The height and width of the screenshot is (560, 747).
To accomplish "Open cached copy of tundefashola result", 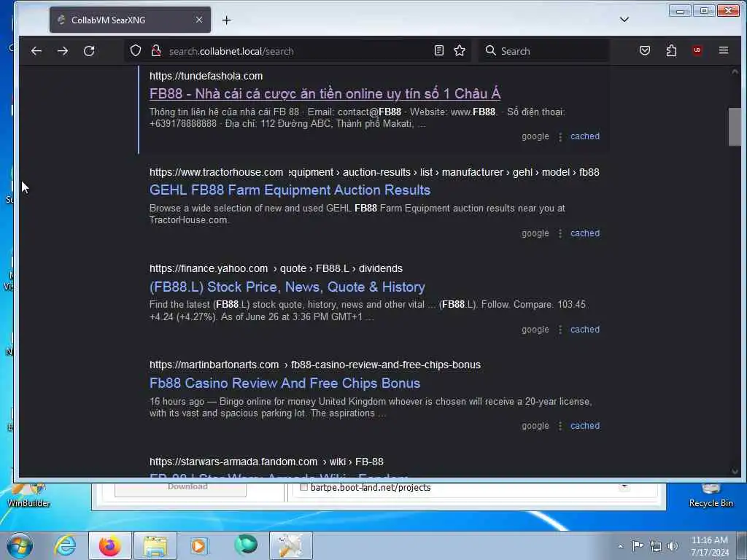I will (585, 136).
